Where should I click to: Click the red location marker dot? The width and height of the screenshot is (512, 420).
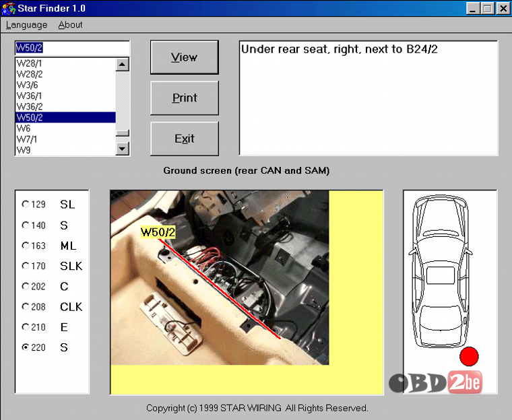469,356
